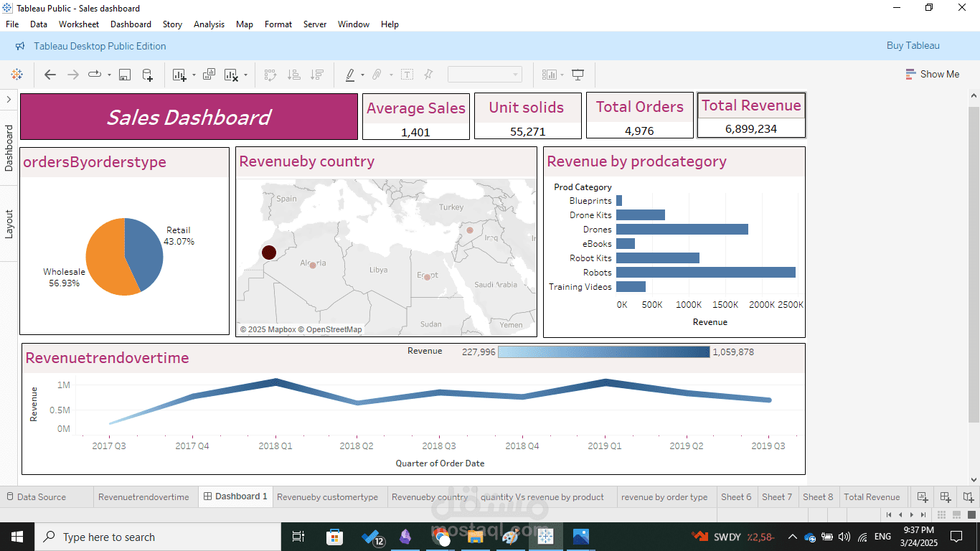Expand the Fit selector dropdown
This screenshot has height=551, width=980.
click(514, 74)
